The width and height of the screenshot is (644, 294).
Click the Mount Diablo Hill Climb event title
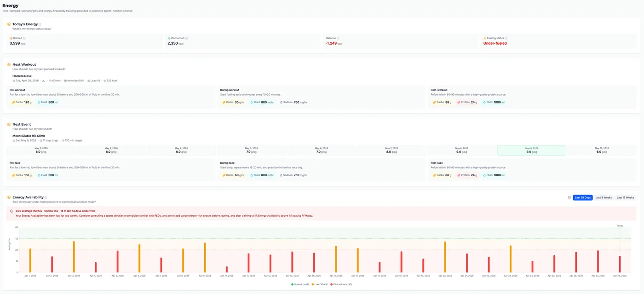29,136
